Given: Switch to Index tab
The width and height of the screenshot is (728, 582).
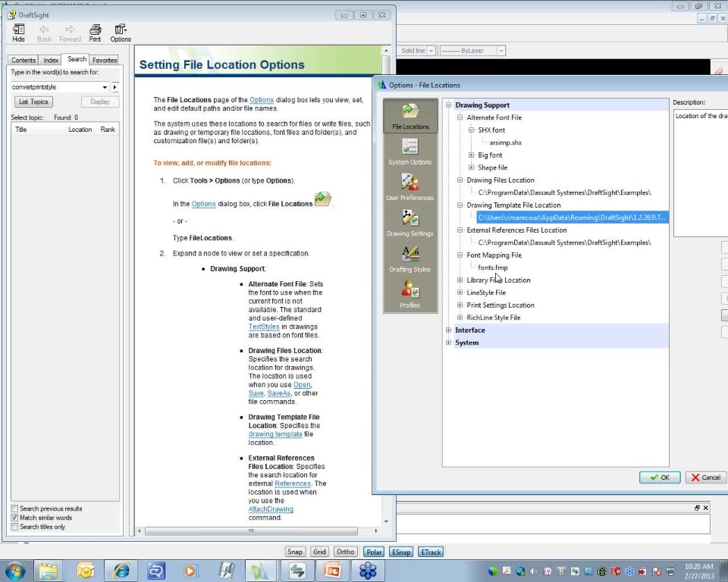Looking at the screenshot, I should (51, 60).
